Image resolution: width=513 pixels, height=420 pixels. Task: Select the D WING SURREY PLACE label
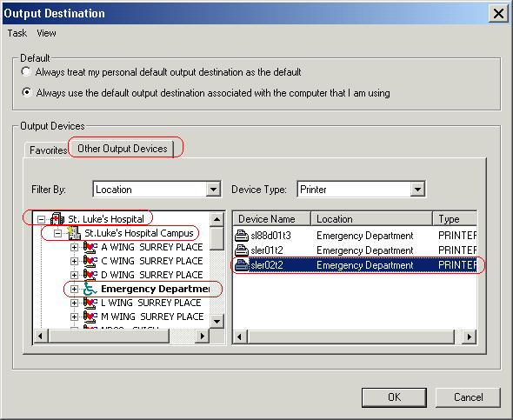tap(152, 275)
